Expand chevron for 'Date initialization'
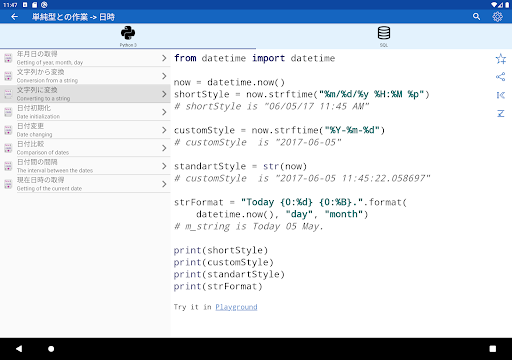The height and width of the screenshot is (360, 512). pyautogui.click(x=164, y=112)
